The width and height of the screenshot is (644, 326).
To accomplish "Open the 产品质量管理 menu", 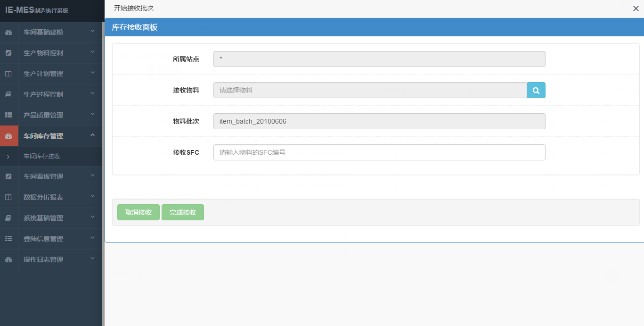I will point(43,115).
